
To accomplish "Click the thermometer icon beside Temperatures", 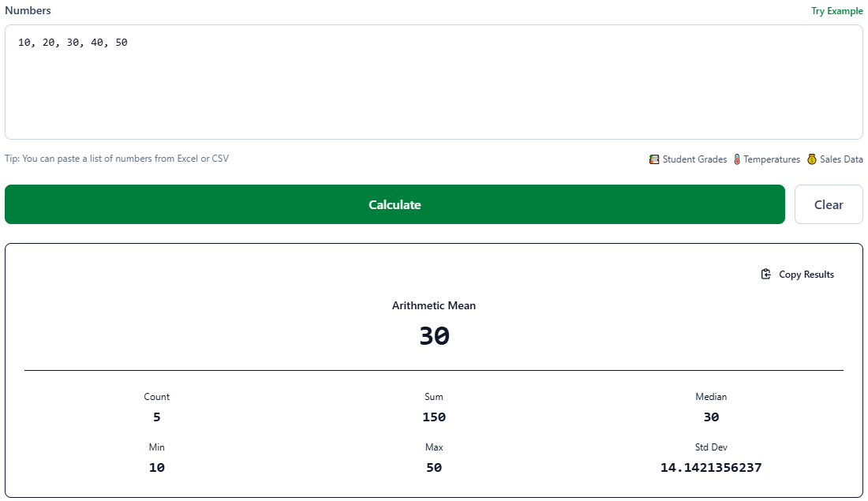I will (736, 159).
